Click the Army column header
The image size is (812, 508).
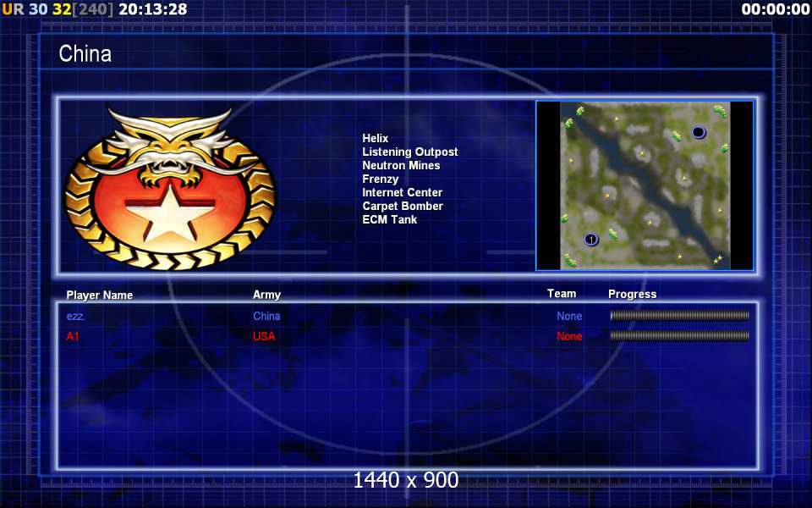266,295
